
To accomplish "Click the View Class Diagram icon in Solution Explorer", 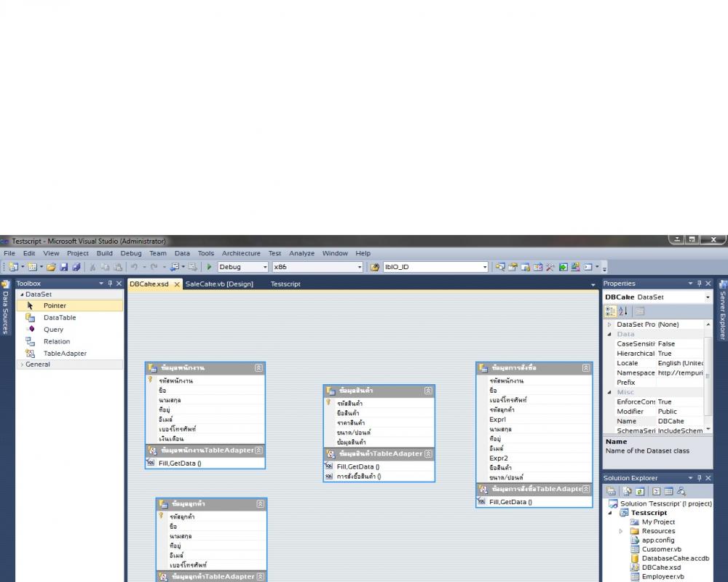I will click(x=681, y=491).
